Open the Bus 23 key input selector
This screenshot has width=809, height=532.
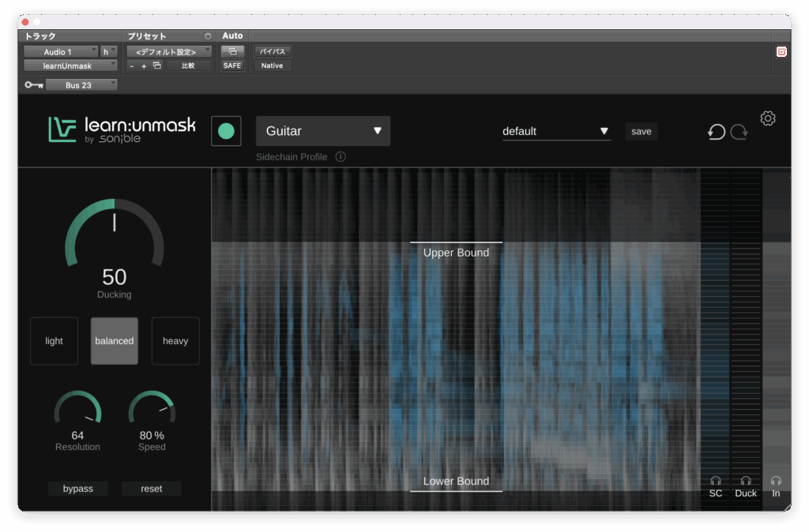[81, 85]
